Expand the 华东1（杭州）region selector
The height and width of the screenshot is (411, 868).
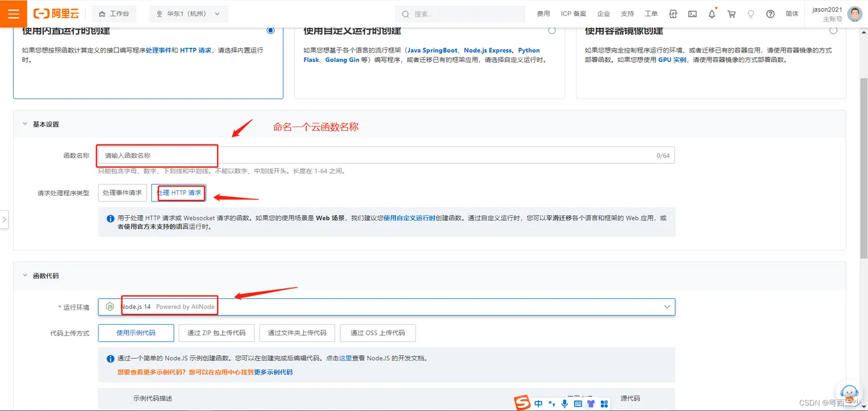pyautogui.click(x=188, y=14)
